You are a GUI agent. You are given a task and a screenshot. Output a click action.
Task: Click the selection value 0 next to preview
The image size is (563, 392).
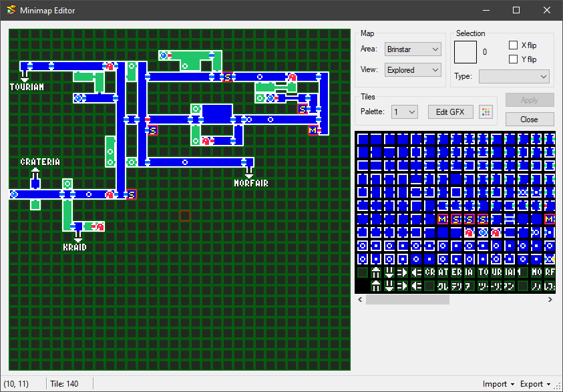[x=485, y=52]
